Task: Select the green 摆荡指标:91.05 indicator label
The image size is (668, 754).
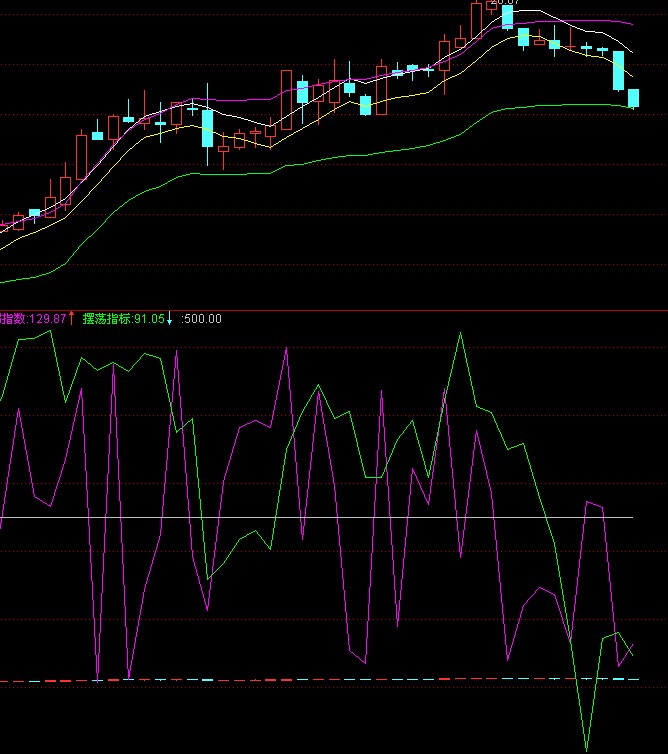Action: tap(124, 319)
